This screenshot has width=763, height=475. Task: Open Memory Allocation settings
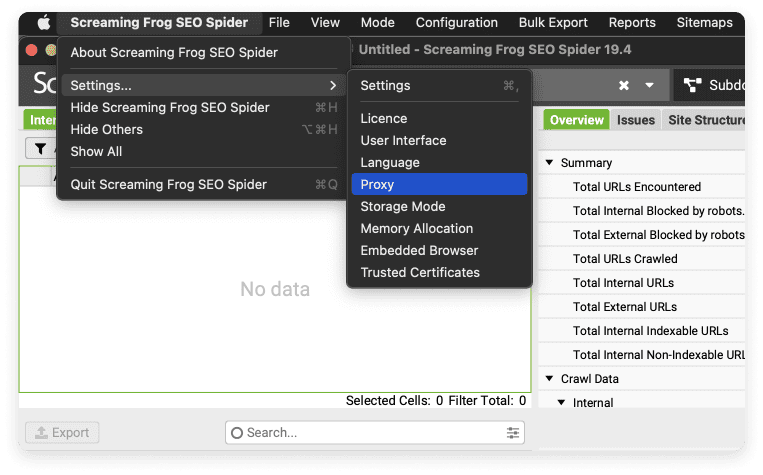[439, 228]
